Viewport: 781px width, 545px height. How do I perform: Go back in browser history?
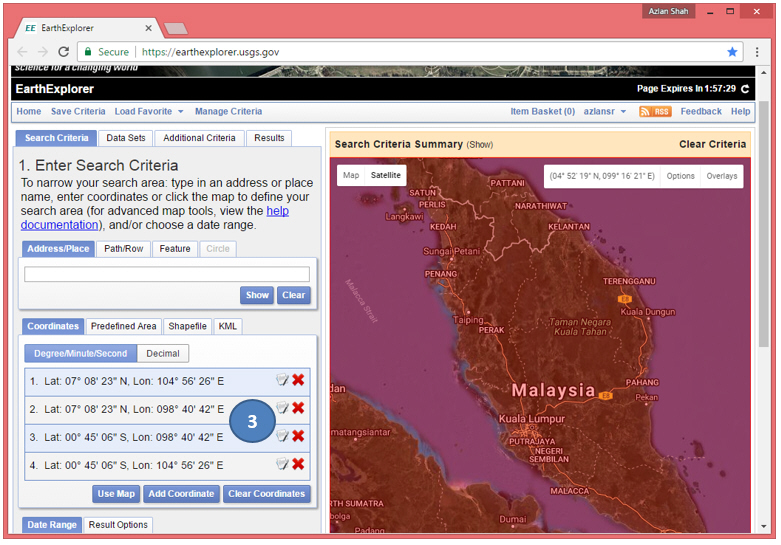click(x=22, y=52)
